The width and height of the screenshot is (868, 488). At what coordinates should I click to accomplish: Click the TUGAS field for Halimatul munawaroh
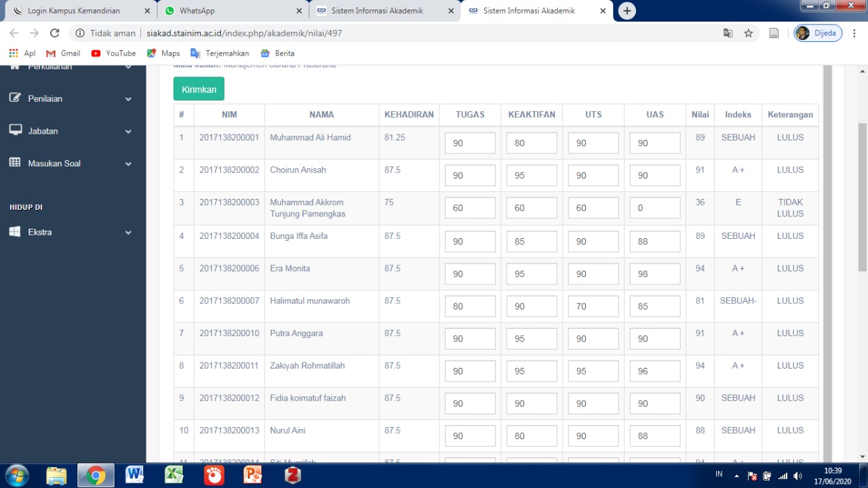click(470, 306)
